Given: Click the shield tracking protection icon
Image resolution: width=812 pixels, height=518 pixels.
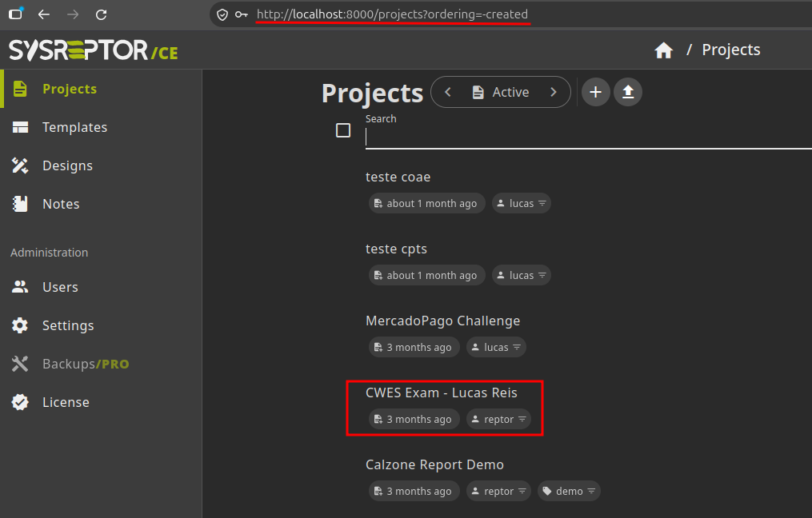Looking at the screenshot, I should 222,14.
